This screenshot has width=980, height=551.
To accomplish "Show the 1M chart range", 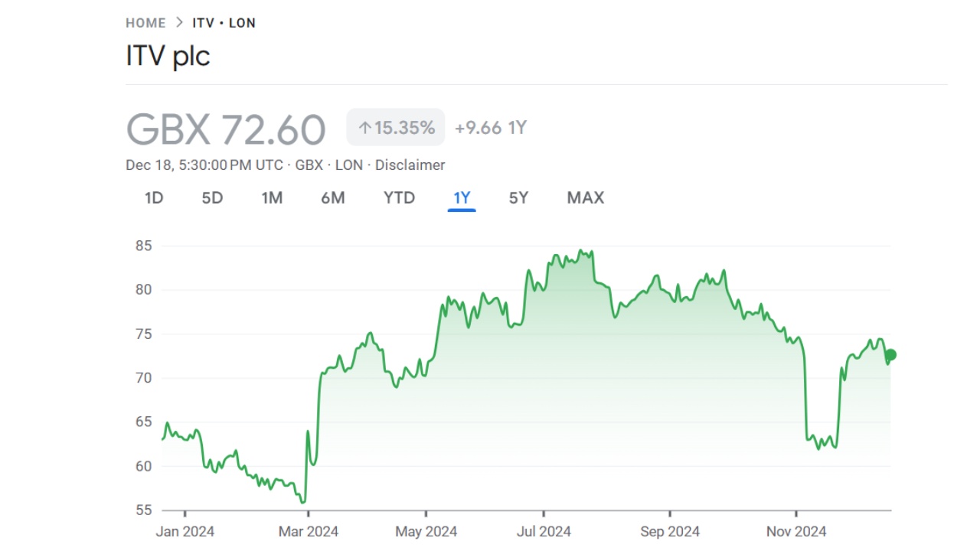I will tap(272, 198).
